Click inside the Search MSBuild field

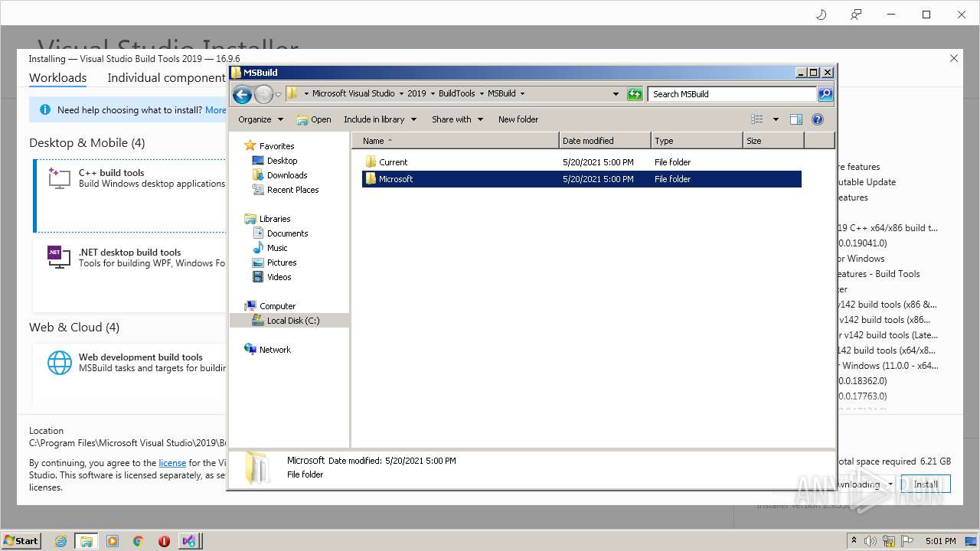(733, 94)
